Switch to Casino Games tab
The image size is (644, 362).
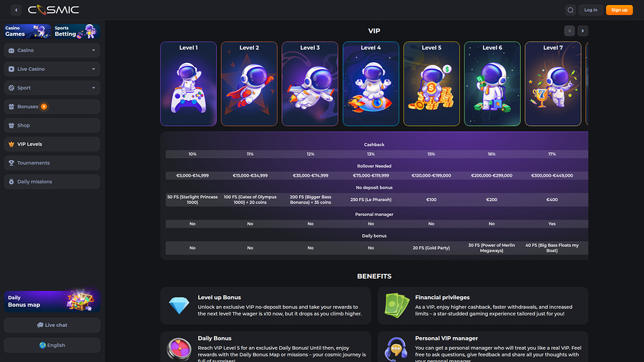point(27,31)
